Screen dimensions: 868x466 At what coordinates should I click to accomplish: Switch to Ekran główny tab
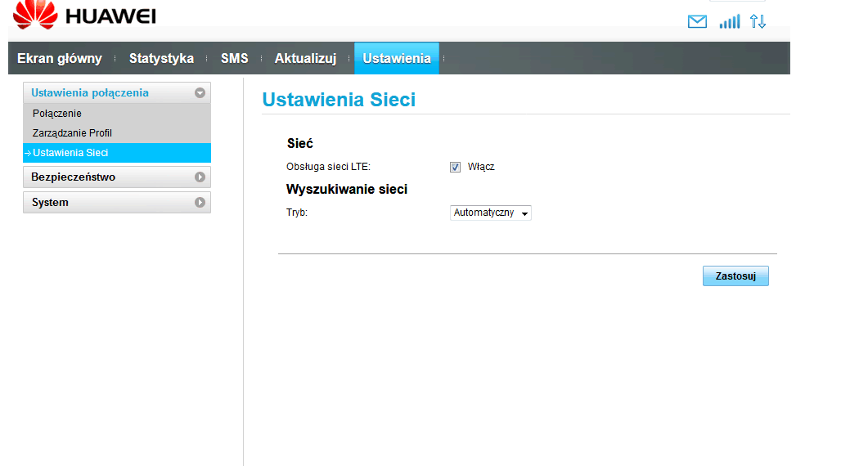click(60, 58)
